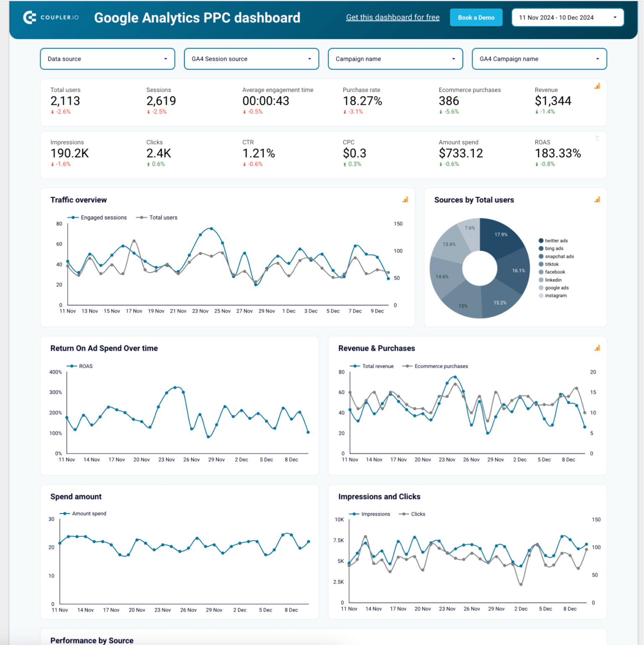The image size is (644, 645).
Task: Open the Data source filter dropdown
Action: point(107,59)
